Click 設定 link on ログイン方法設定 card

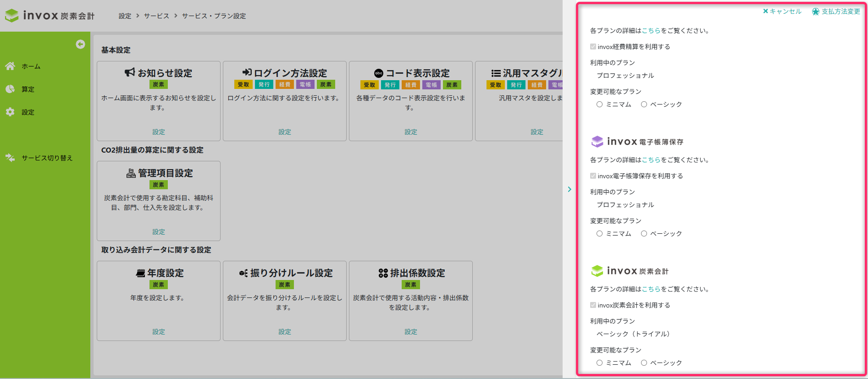(x=285, y=132)
